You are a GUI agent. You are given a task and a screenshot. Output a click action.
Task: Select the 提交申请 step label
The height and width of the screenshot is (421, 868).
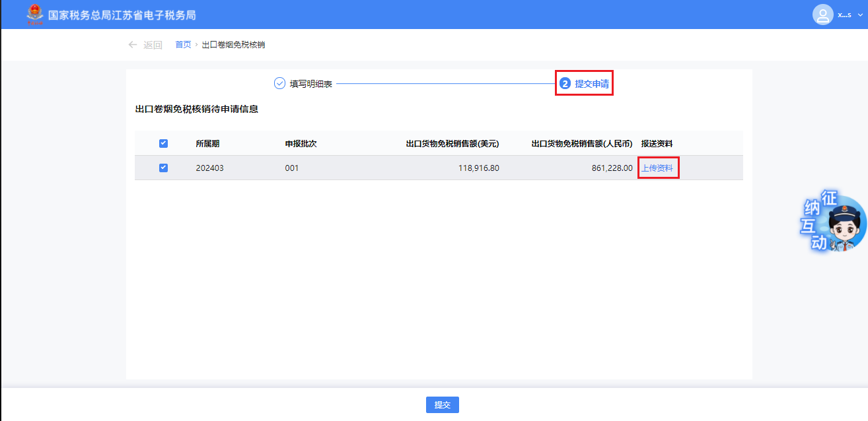(x=591, y=84)
